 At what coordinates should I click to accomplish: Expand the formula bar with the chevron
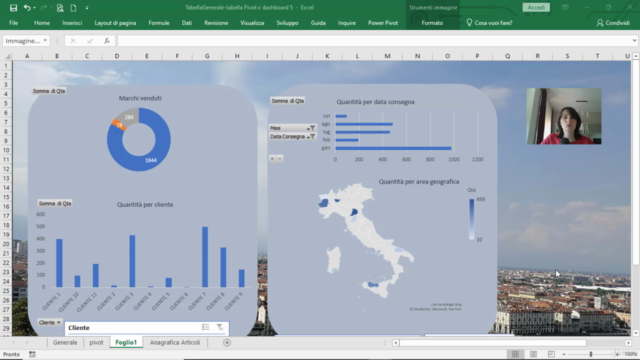tap(634, 41)
